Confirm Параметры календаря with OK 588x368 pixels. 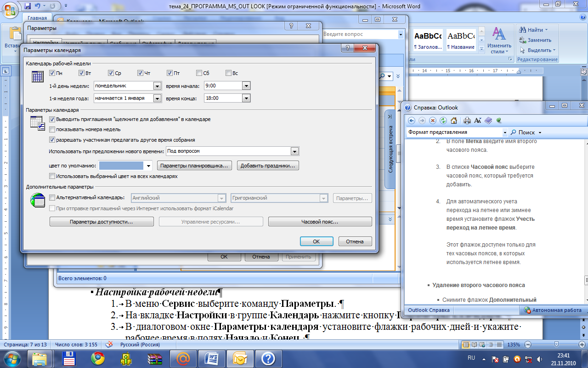[x=316, y=241]
